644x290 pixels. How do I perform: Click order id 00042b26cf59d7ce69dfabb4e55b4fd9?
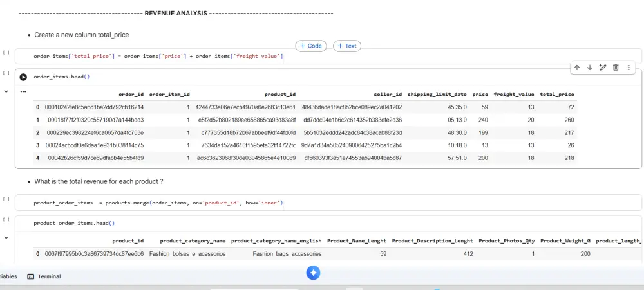(96, 158)
